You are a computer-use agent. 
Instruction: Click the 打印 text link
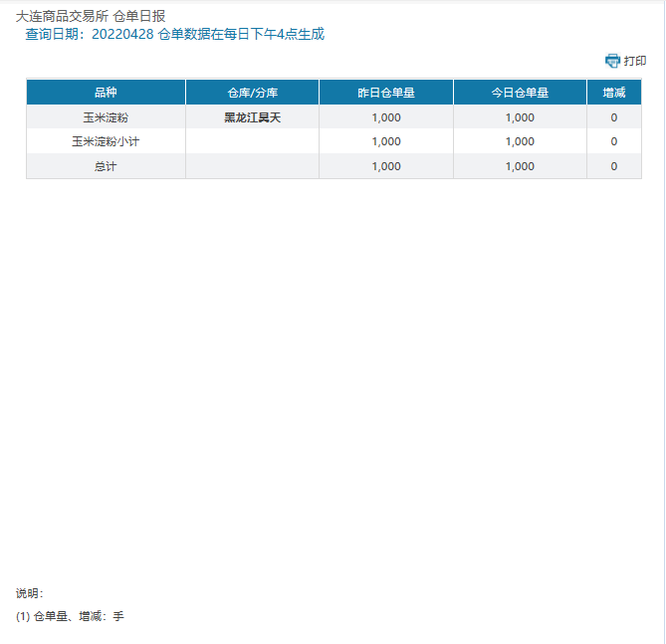click(x=635, y=61)
